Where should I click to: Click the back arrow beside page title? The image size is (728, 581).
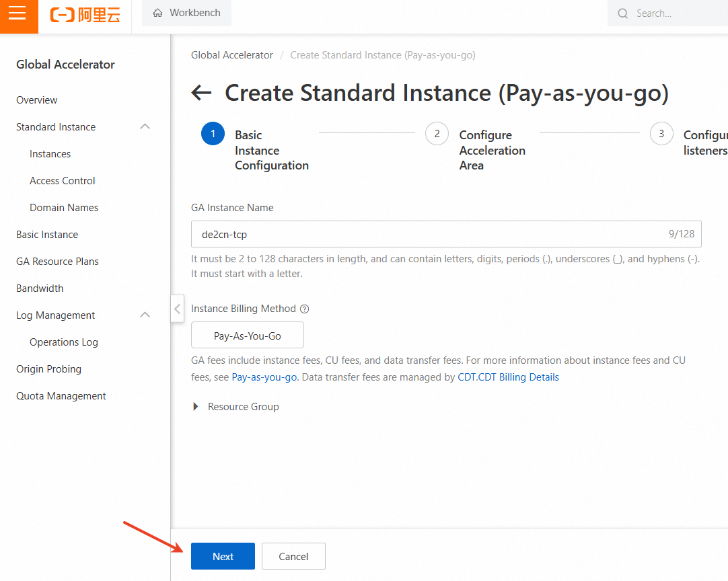click(201, 93)
